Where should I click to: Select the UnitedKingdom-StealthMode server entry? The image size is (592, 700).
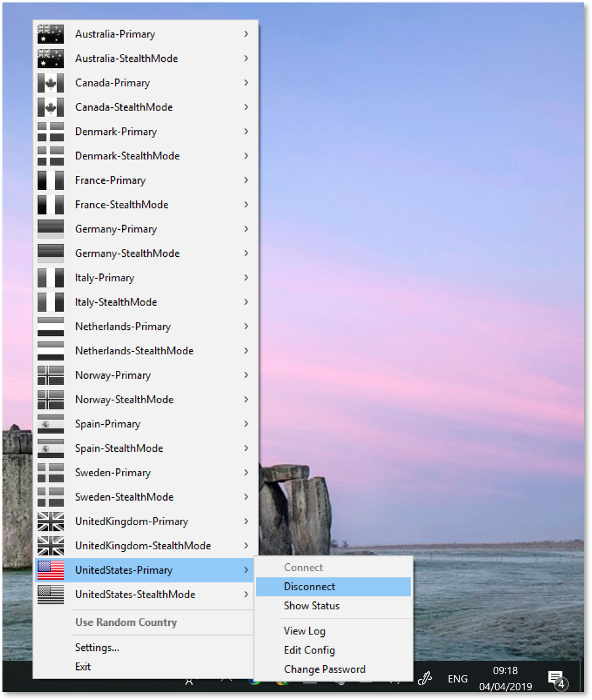(145, 546)
